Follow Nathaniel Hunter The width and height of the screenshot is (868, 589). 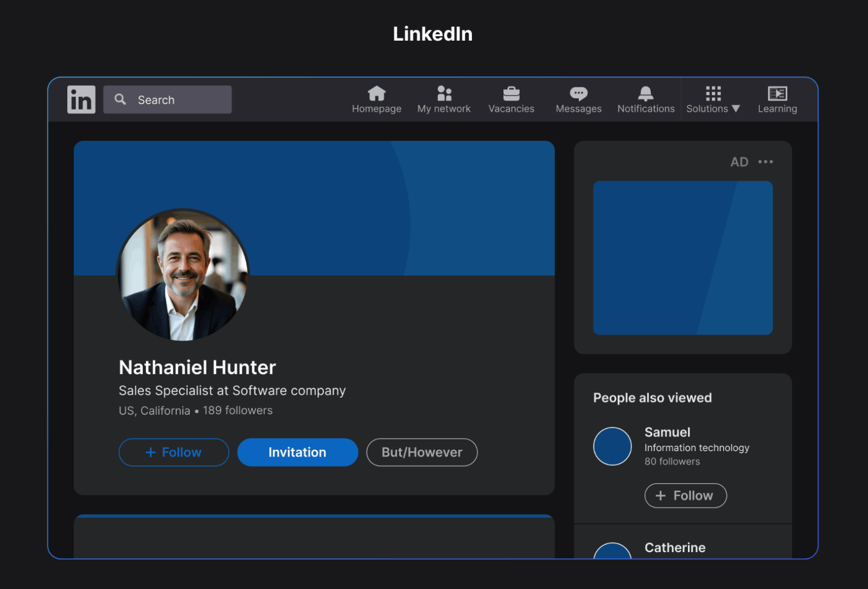174,452
